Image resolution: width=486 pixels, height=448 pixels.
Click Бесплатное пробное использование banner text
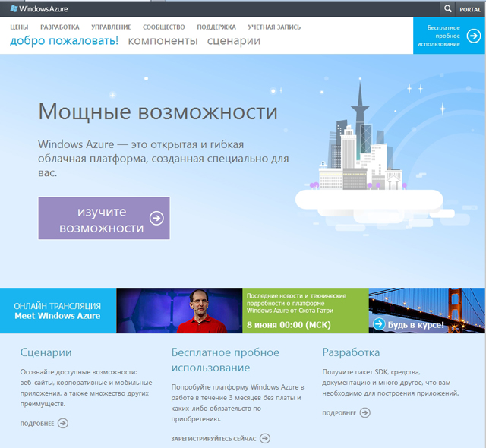click(439, 36)
